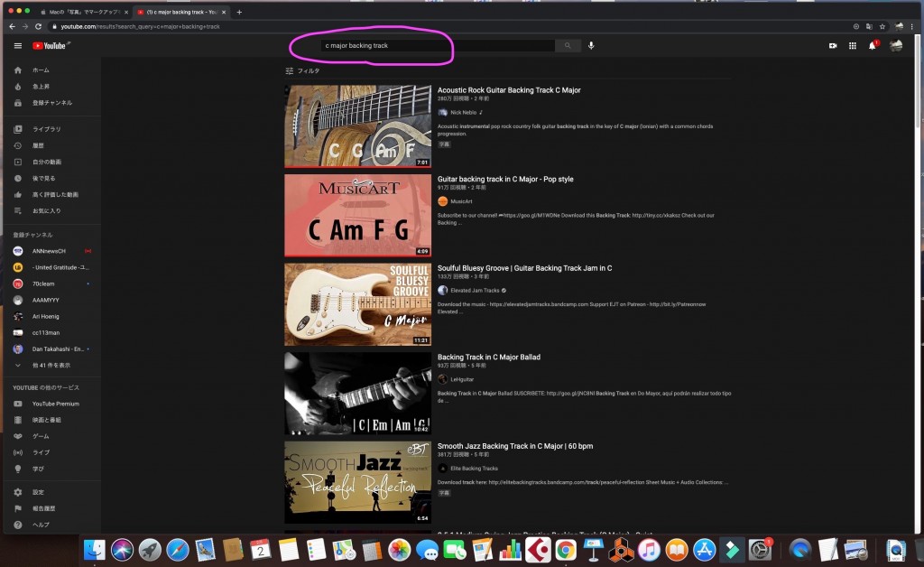Open the Acoustic Rock Guitar Backing Track title
This screenshot has width=924, height=567.
point(509,90)
